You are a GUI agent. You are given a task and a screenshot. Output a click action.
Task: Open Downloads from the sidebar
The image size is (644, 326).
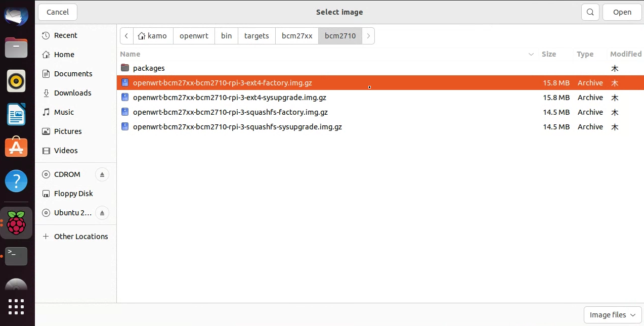point(76,93)
